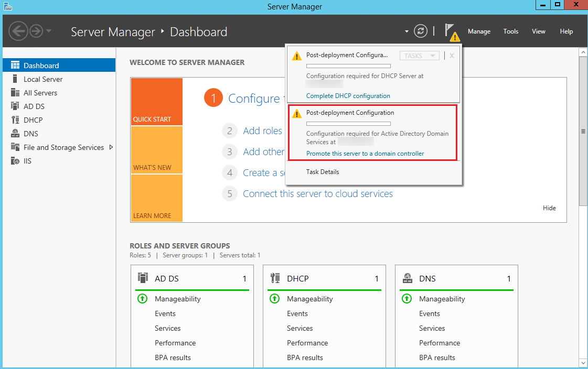Click the back navigation arrow
The image size is (588, 369).
pyautogui.click(x=18, y=31)
